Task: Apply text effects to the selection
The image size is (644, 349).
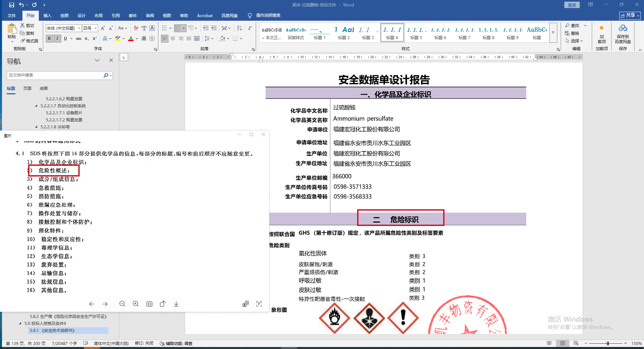Action: [105, 38]
